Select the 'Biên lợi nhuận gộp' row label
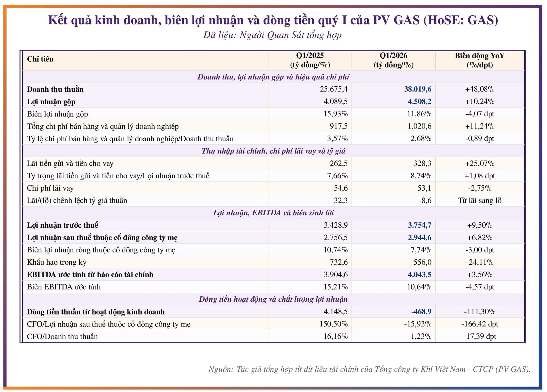 58,114
